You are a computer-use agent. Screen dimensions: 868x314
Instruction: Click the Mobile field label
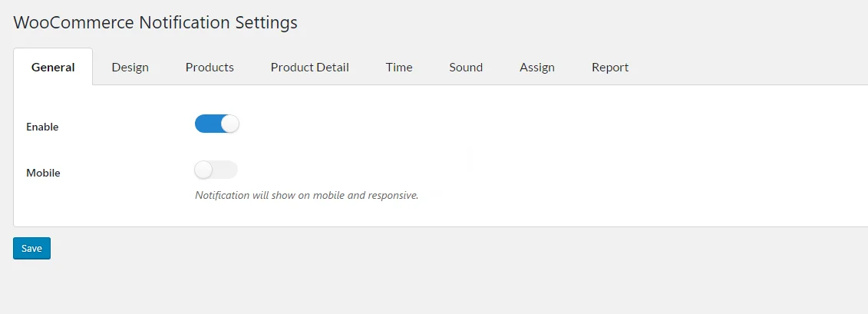point(43,173)
